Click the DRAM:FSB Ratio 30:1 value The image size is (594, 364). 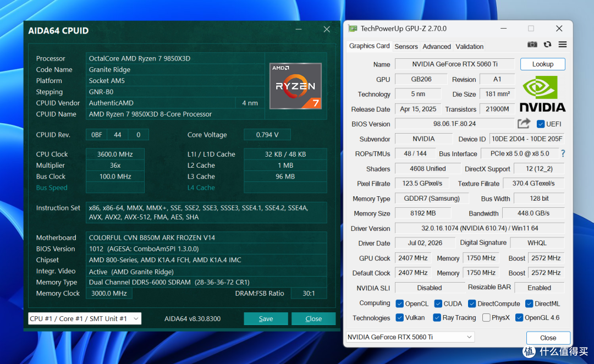click(x=309, y=293)
